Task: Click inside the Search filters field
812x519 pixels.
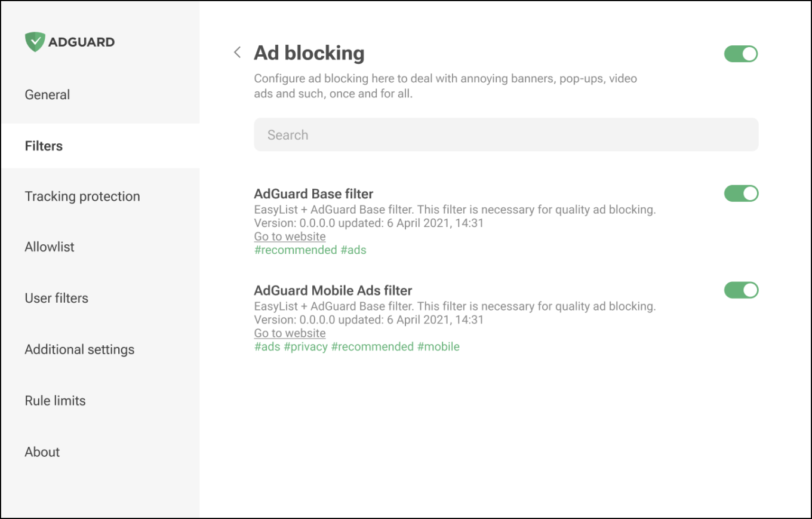Action: pyautogui.click(x=506, y=135)
